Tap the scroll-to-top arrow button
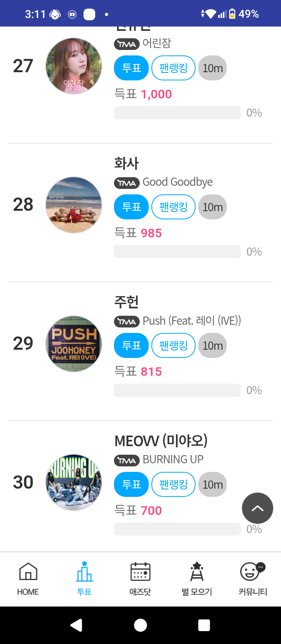Screen dimensions: 281x644 tap(257, 508)
